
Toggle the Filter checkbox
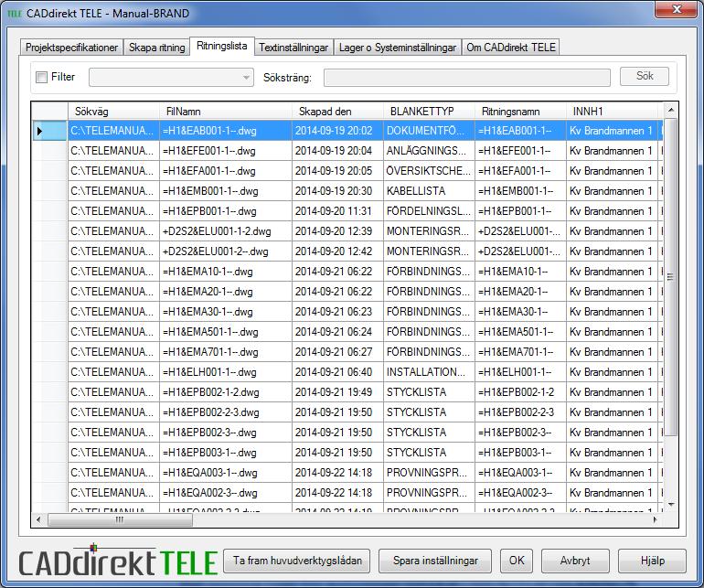(x=42, y=77)
